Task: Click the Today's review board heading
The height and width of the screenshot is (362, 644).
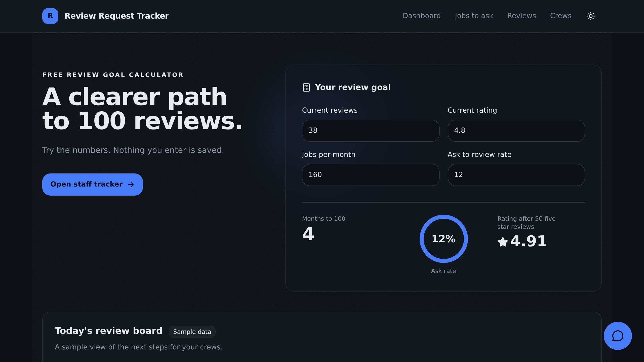Action: pyautogui.click(x=108, y=331)
